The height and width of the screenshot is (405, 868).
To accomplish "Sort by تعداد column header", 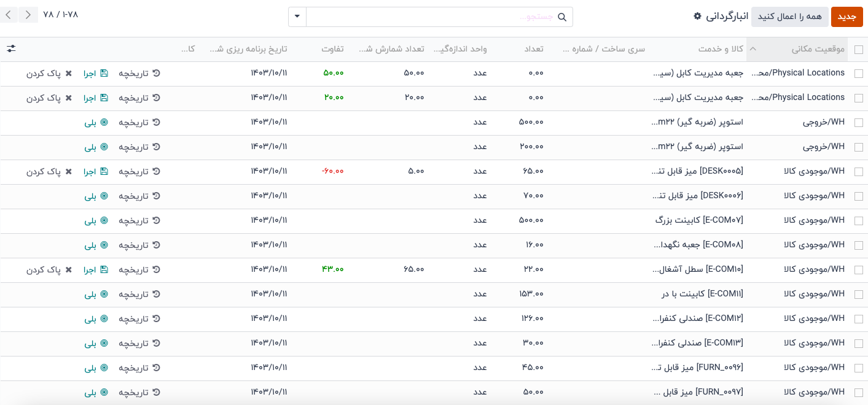I will (x=533, y=49).
